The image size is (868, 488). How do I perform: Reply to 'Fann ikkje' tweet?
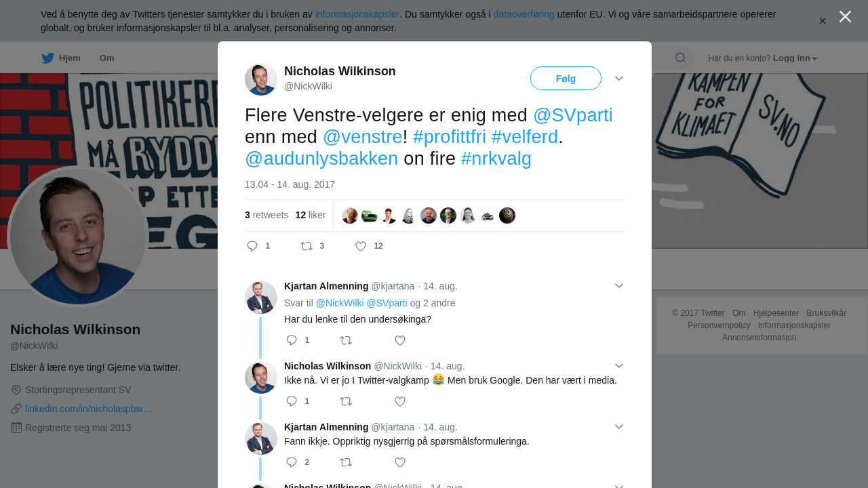point(292,462)
